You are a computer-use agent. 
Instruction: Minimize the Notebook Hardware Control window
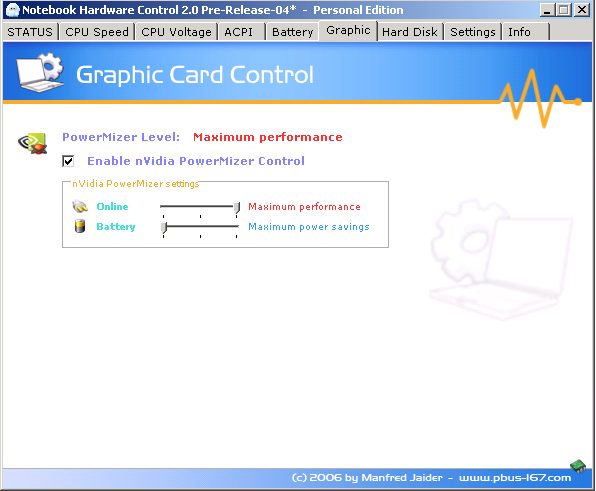[x=547, y=10]
